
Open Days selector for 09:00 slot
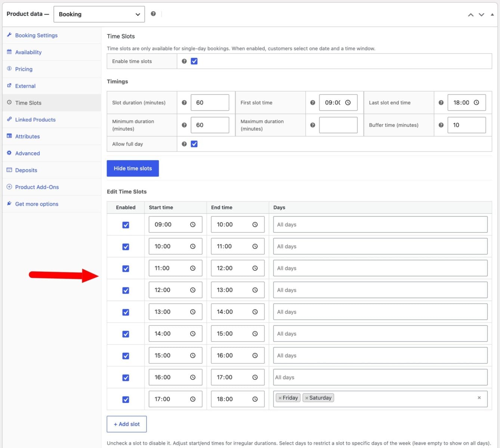tap(380, 225)
